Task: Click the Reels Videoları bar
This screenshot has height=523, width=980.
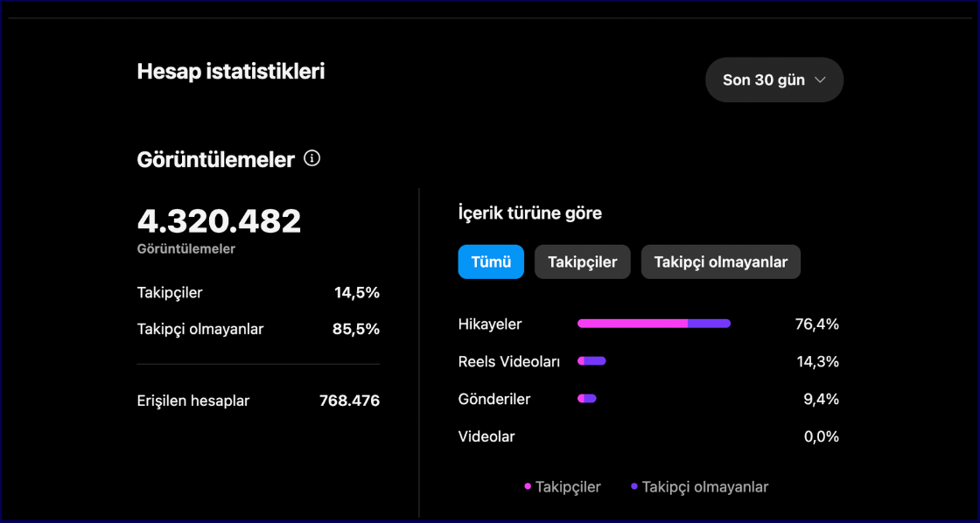Action: 591,361
